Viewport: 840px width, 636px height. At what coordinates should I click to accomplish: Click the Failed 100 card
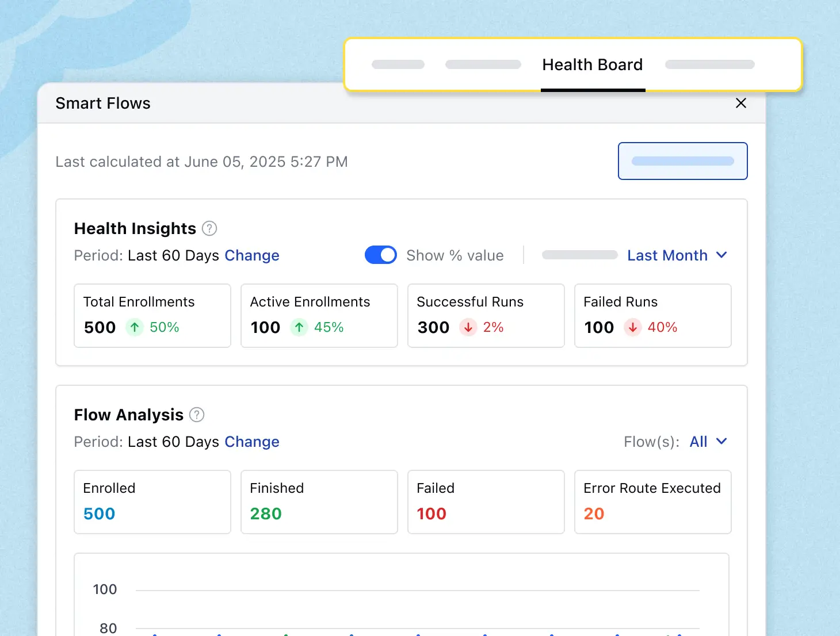[x=486, y=502]
